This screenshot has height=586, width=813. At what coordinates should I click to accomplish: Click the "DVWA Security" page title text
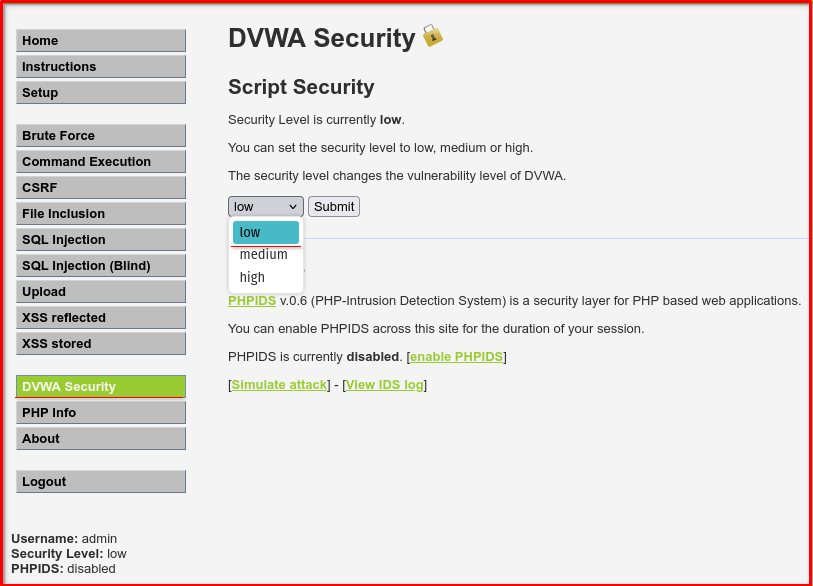[x=321, y=38]
